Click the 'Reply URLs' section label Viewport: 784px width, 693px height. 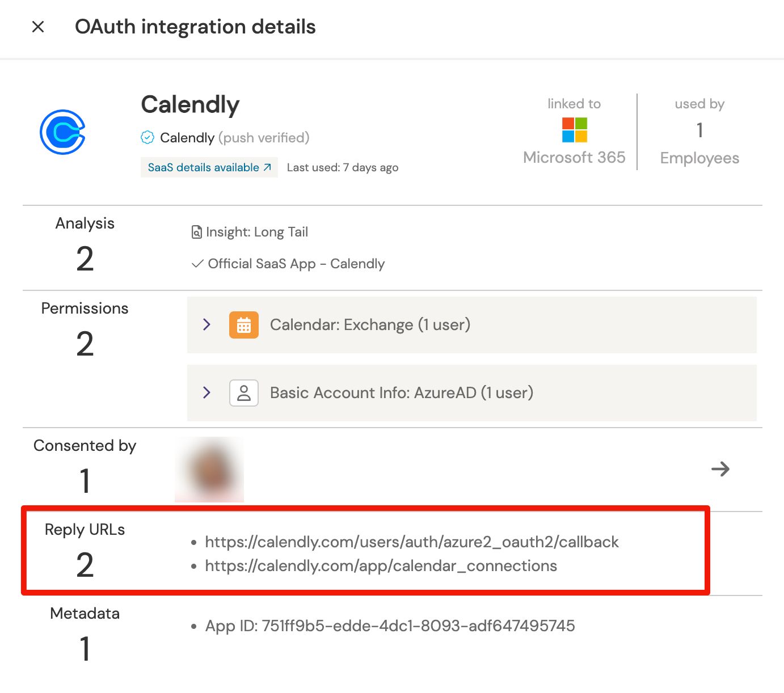point(85,530)
